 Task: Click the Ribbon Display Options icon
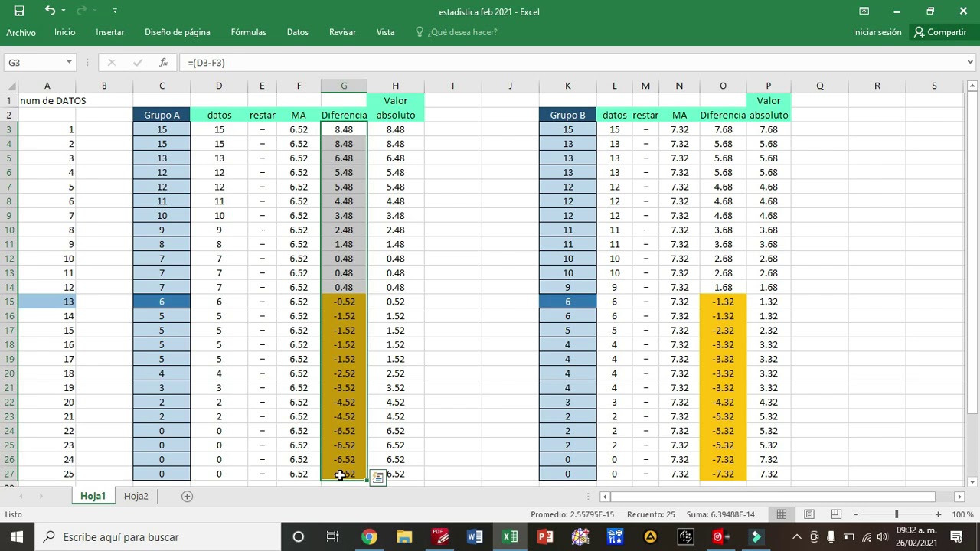coord(864,11)
